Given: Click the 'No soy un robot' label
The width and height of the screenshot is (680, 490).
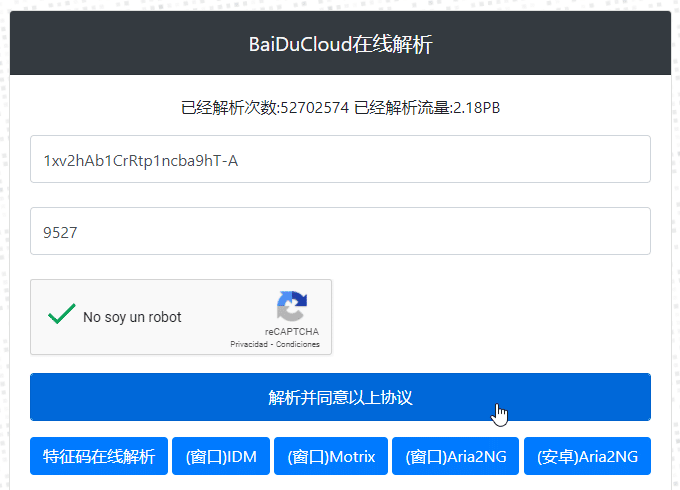Looking at the screenshot, I should pyautogui.click(x=132, y=317).
